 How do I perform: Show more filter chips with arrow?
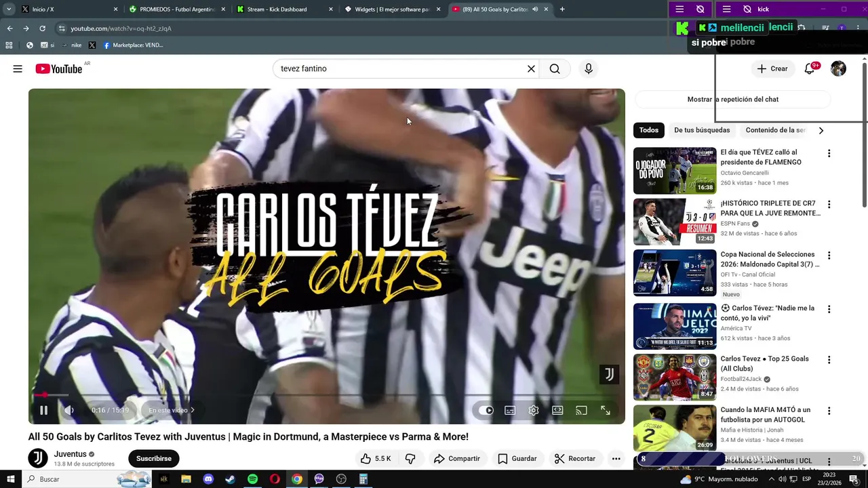(x=821, y=130)
